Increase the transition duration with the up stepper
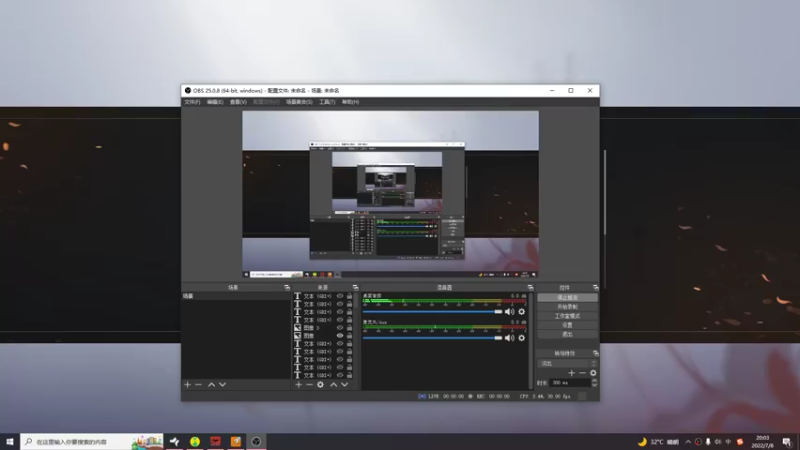Screen dimensions: 800x450 pos(594,381)
